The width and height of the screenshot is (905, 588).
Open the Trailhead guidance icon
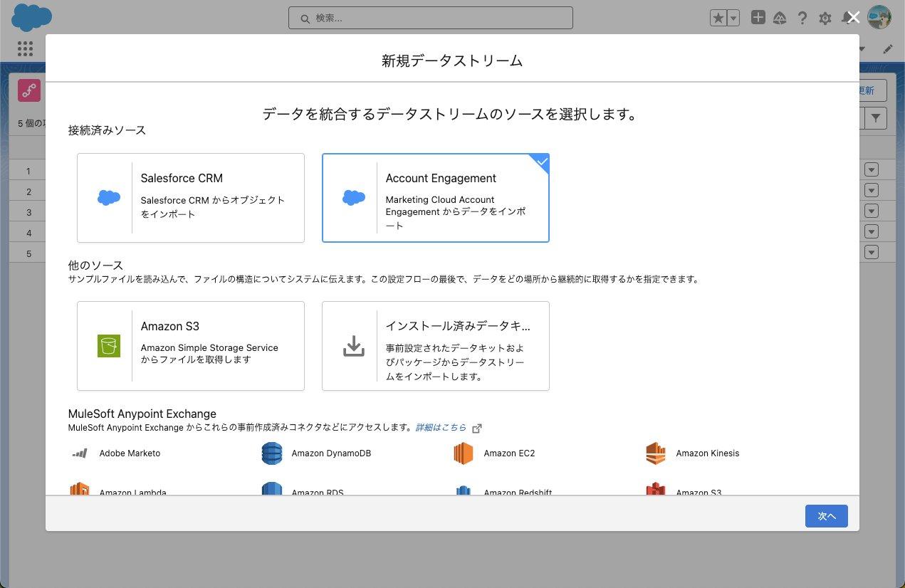click(x=780, y=19)
